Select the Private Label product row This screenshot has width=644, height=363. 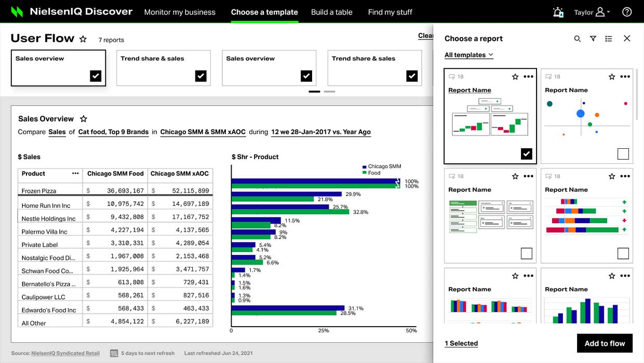coord(115,243)
